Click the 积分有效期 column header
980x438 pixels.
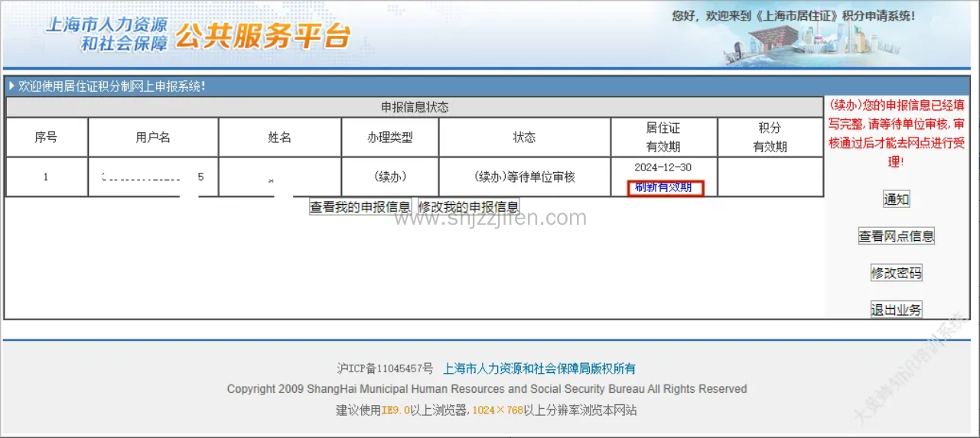[770, 138]
